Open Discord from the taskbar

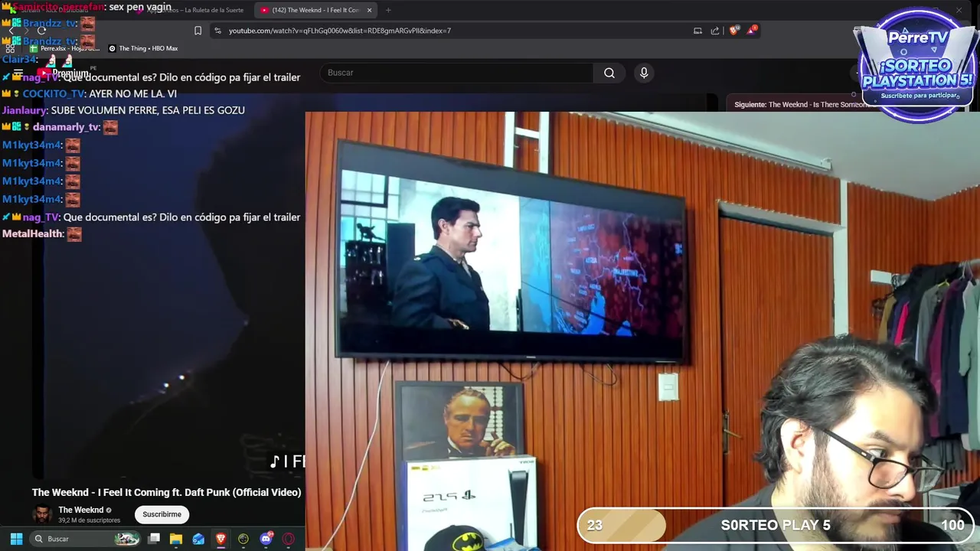tap(266, 539)
